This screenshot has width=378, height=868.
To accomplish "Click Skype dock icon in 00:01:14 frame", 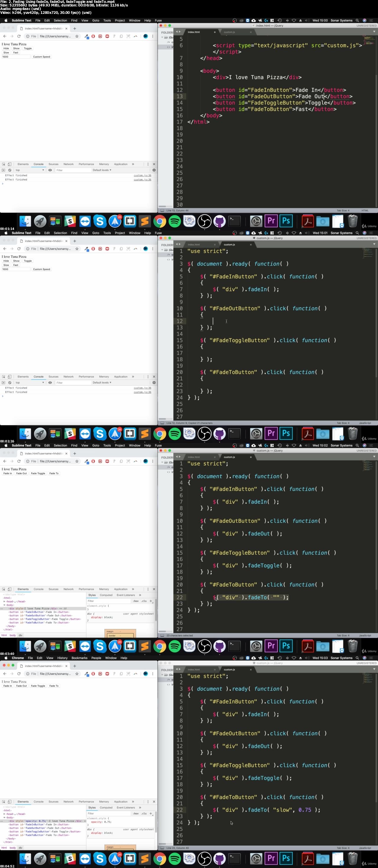I will pyautogui.click(x=100, y=221).
